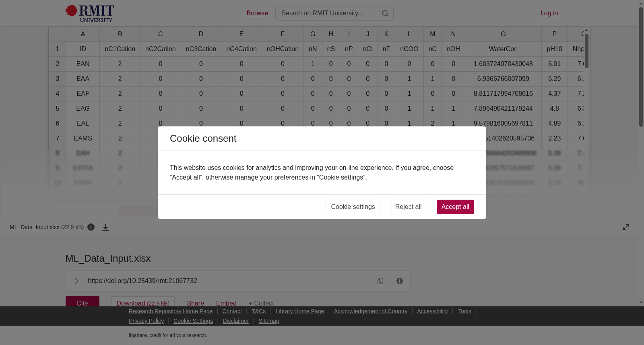Open Research Repository Home Page footer link
This screenshot has height=345, width=644.
tap(171, 311)
